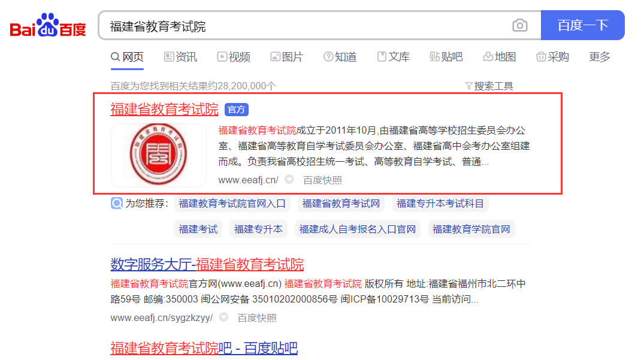The image size is (644, 360).
Task: Open 百度快照 for 数字服务大厅 result
Action: 257,318
